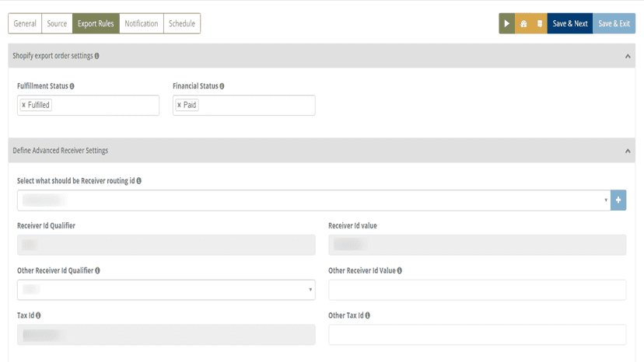The height and width of the screenshot is (362, 644).
Task: Collapse the Shopify export order settings section
Action: [628, 56]
